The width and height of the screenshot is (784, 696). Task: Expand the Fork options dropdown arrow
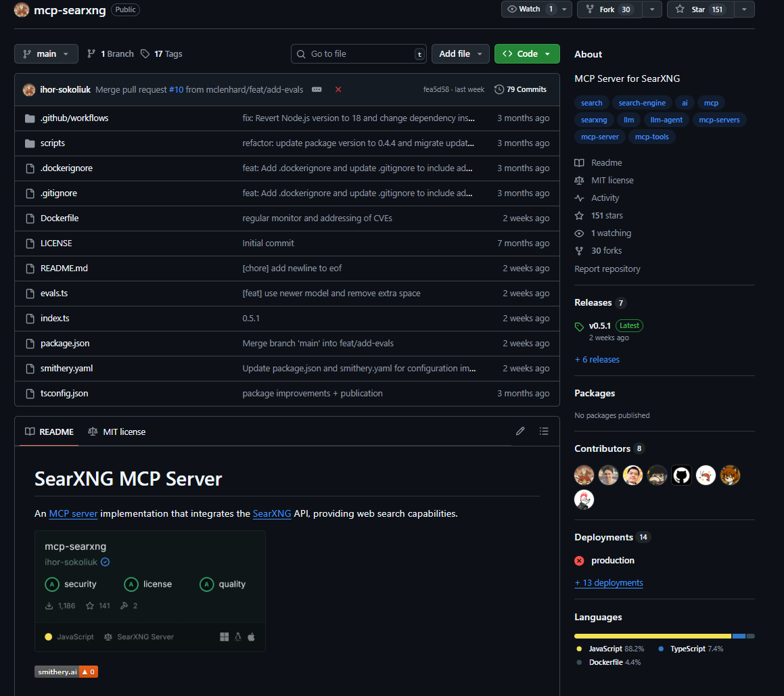(652, 9)
